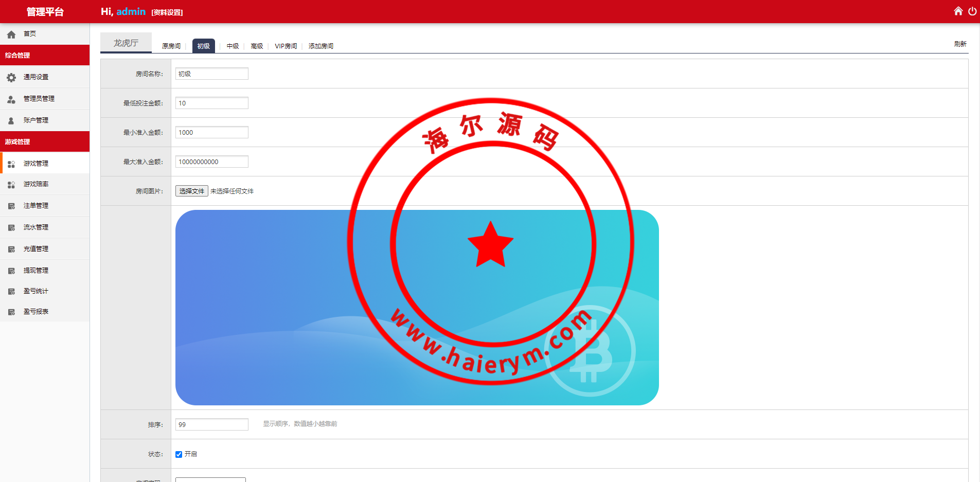Toggle the 开启 status checkbox

[179, 454]
